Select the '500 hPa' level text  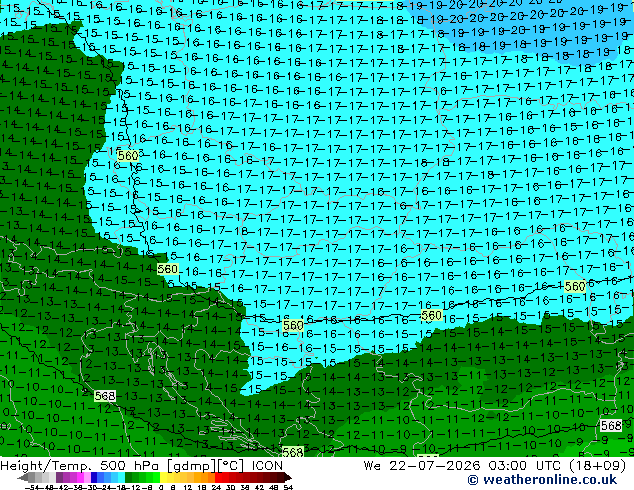(131, 466)
